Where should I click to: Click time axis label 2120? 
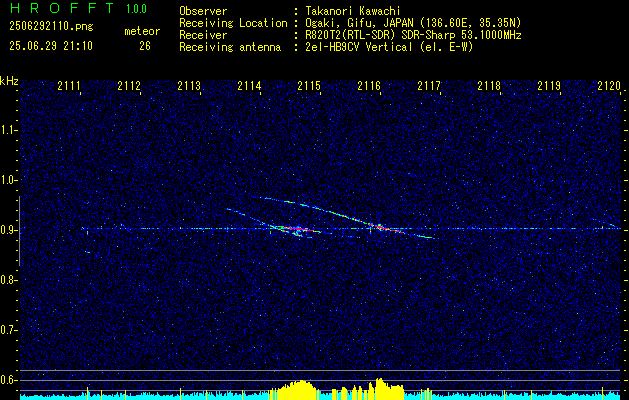click(609, 86)
